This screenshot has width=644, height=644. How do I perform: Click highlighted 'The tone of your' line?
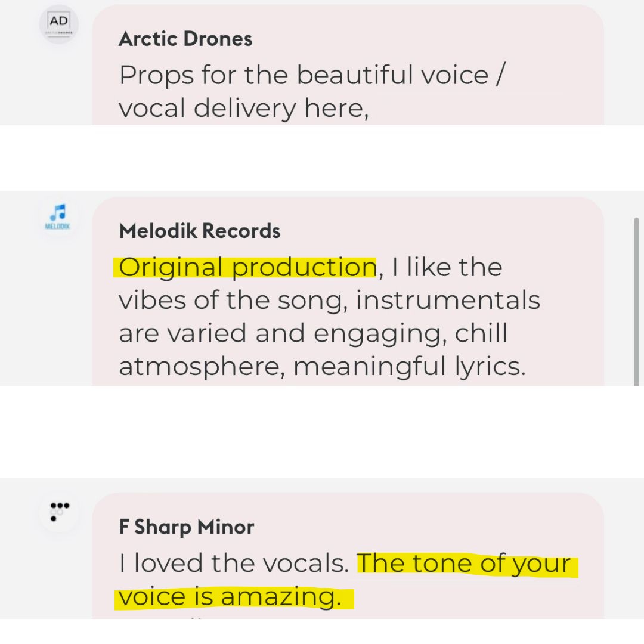coord(464,563)
